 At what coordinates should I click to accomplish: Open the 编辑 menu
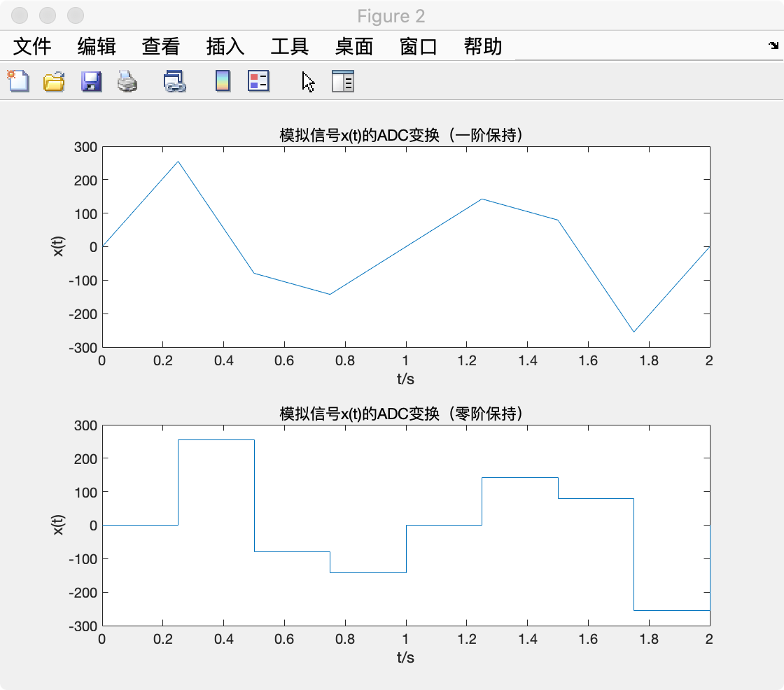(x=97, y=46)
